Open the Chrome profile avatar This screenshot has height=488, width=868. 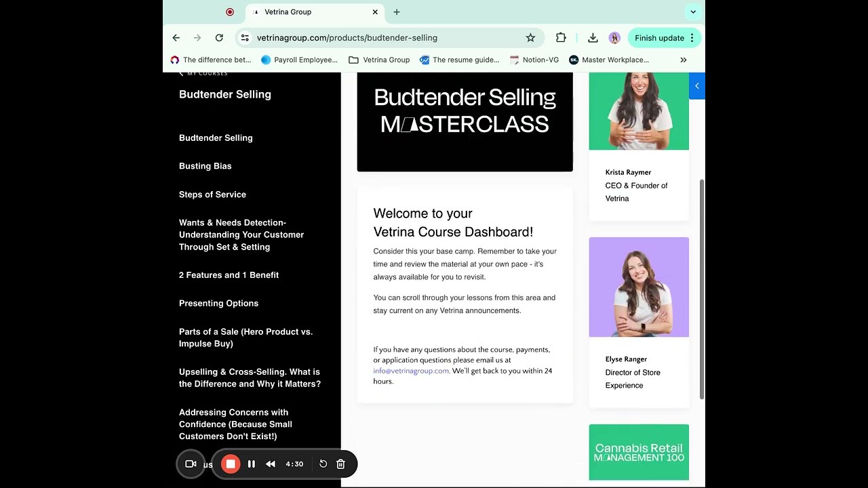tap(614, 38)
